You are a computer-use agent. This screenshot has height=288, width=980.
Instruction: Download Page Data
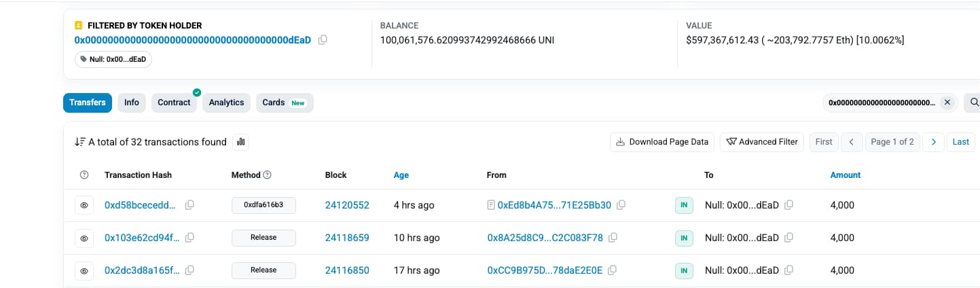point(662,142)
